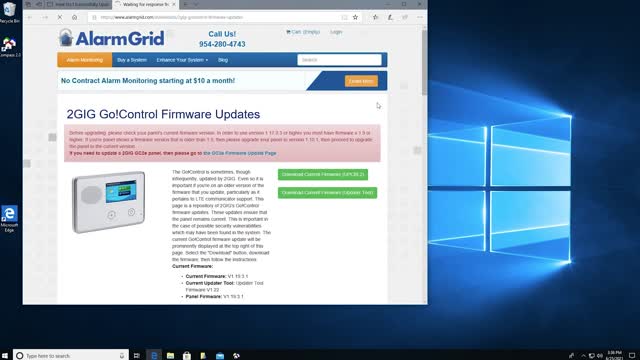The width and height of the screenshot is (640, 360).
Task: Open the Mail app from the taskbar
Action: tap(220, 356)
